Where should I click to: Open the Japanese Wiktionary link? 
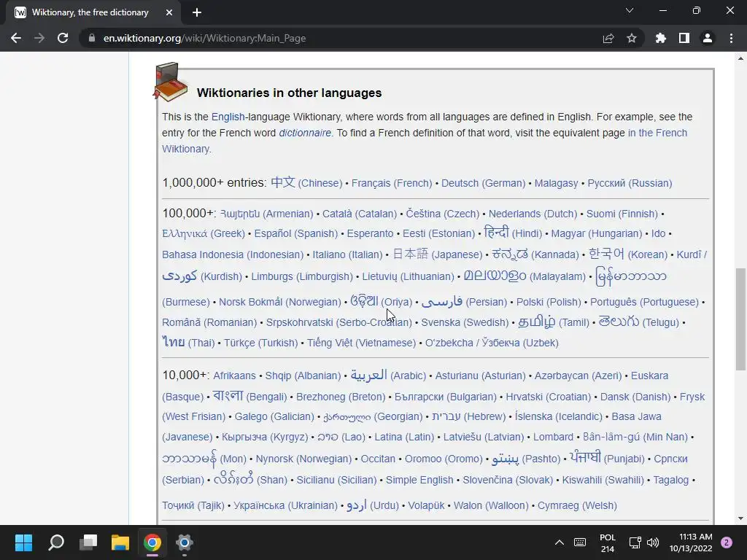438,254
